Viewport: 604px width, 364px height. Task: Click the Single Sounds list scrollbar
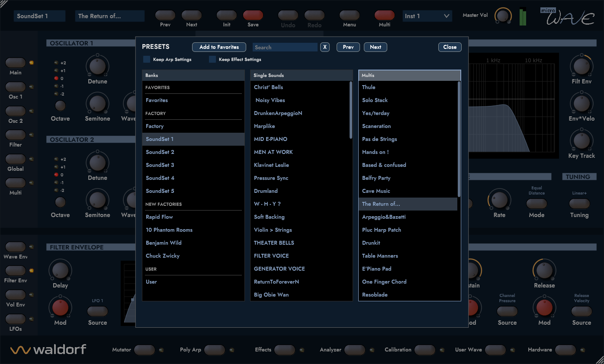[351, 110]
